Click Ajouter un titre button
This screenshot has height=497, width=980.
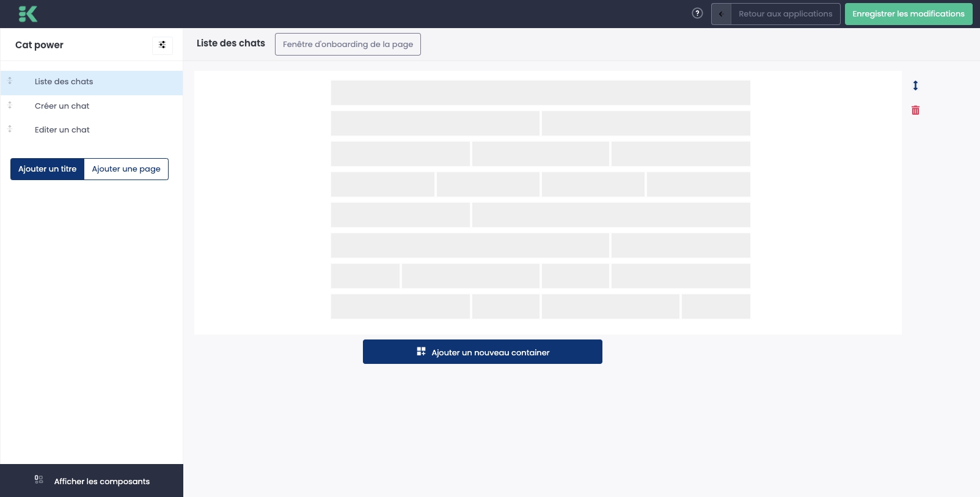click(x=47, y=169)
